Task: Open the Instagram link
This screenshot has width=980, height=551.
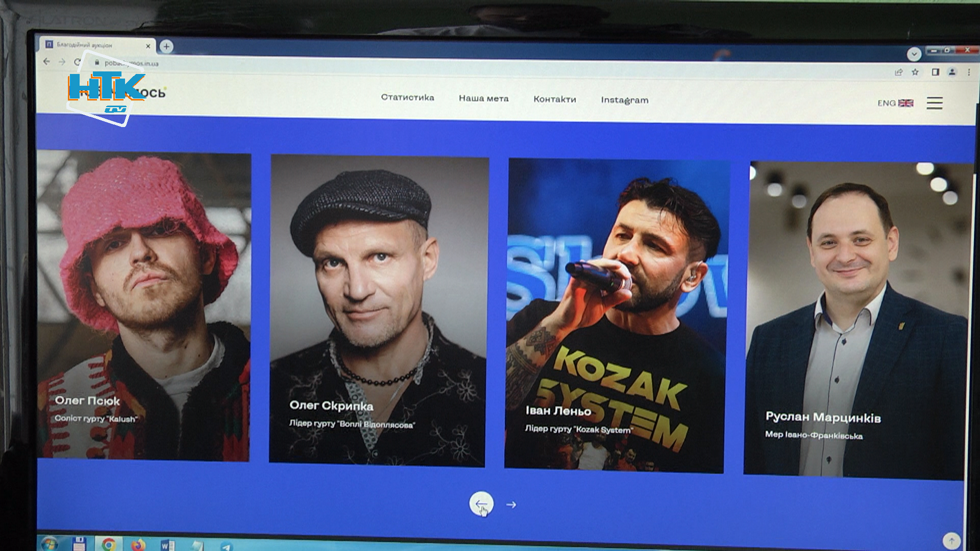Action: tap(624, 100)
